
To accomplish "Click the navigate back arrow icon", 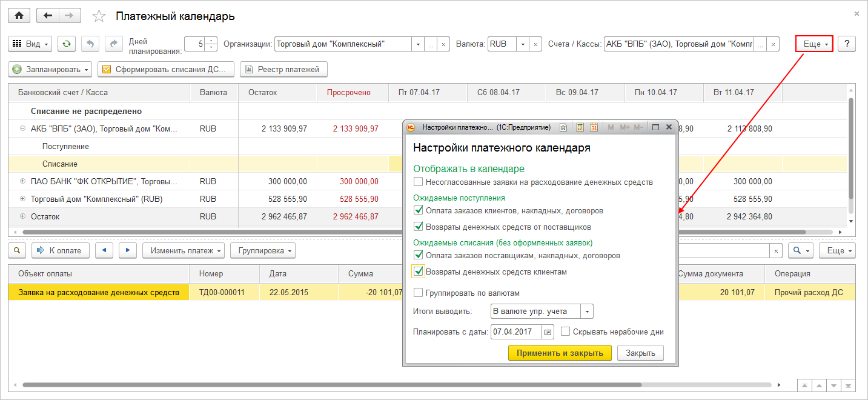I will [x=48, y=16].
